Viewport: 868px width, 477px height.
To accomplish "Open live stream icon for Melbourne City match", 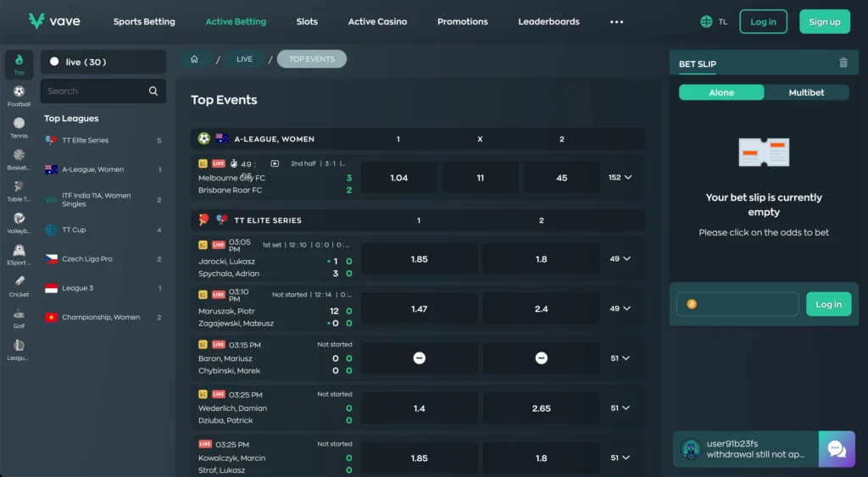I will (x=275, y=164).
